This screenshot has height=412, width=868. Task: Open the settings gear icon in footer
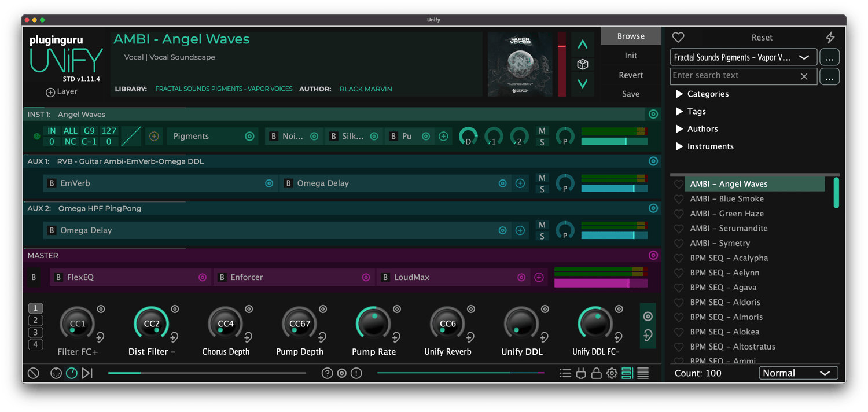[612, 373]
